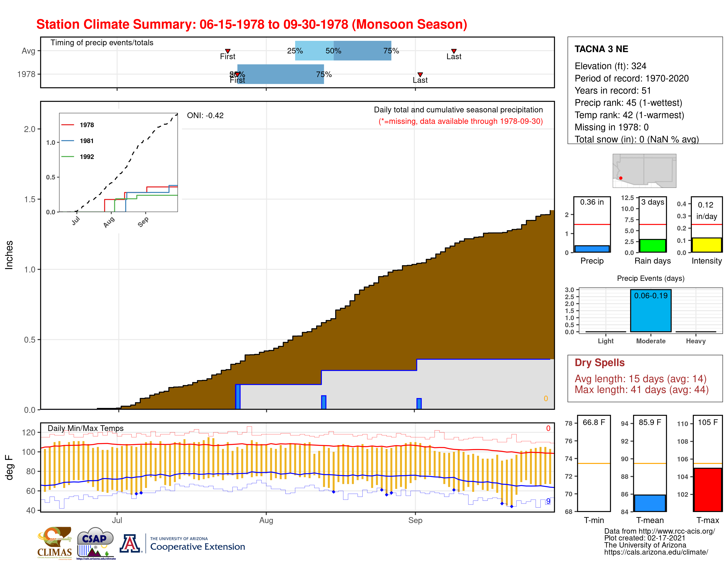The height and width of the screenshot is (563, 728).
Task: Click the 85.9 F T-mean value
Action: [x=650, y=422]
